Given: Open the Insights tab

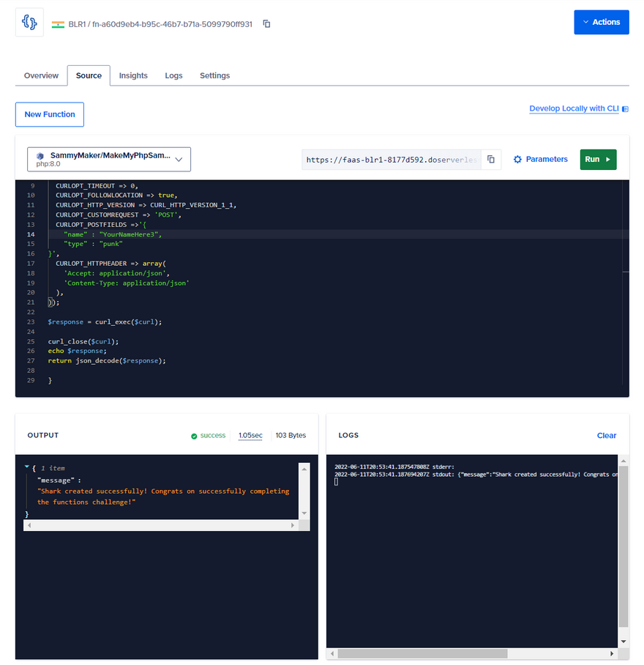Looking at the screenshot, I should click(x=133, y=75).
